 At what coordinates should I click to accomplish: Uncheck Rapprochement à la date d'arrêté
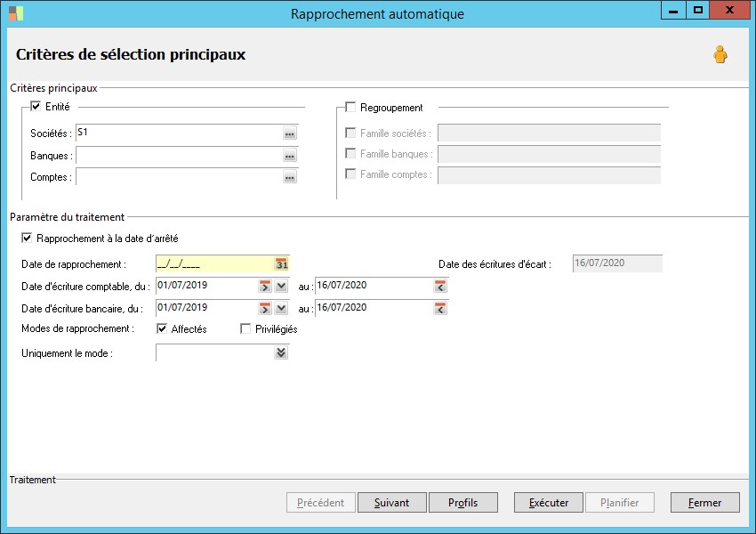coord(27,238)
